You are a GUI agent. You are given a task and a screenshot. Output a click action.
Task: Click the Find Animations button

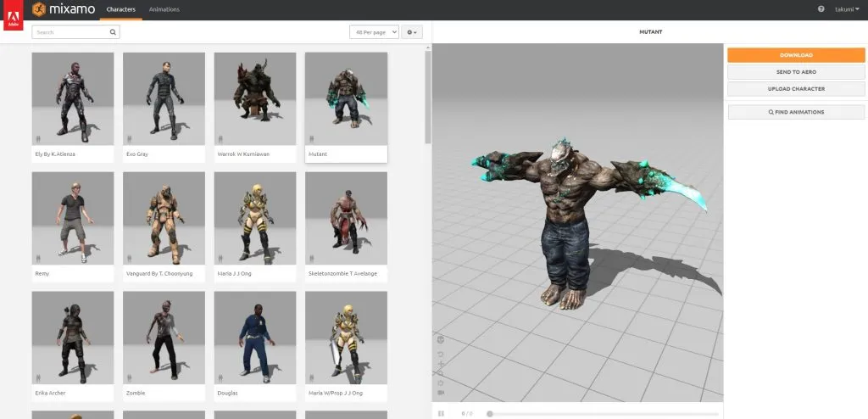tap(796, 112)
